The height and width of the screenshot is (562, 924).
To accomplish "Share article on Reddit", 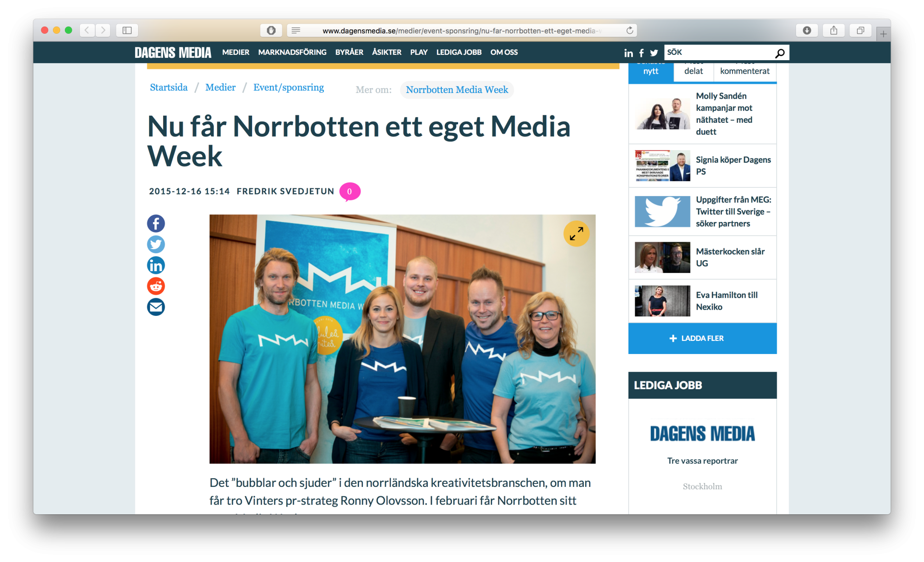I will 156,286.
